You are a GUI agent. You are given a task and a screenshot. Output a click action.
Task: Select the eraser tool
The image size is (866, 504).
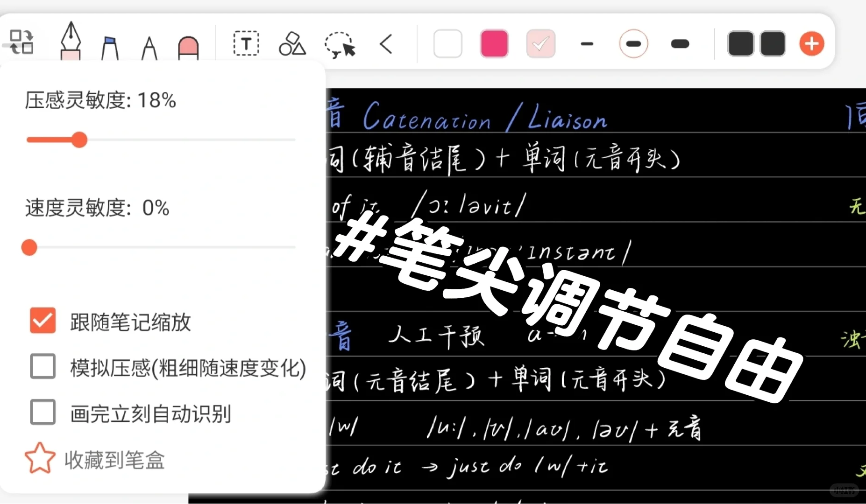tap(188, 44)
